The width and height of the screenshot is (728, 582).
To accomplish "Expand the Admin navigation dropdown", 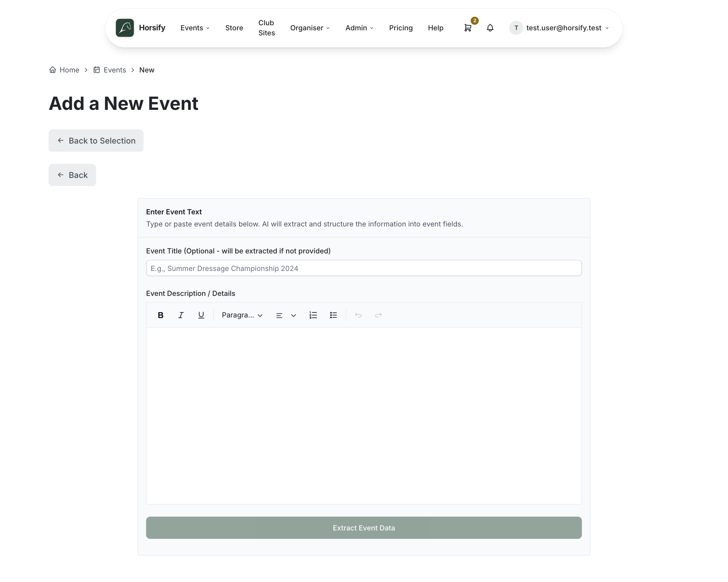I will pyautogui.click(x=359, y=28).
